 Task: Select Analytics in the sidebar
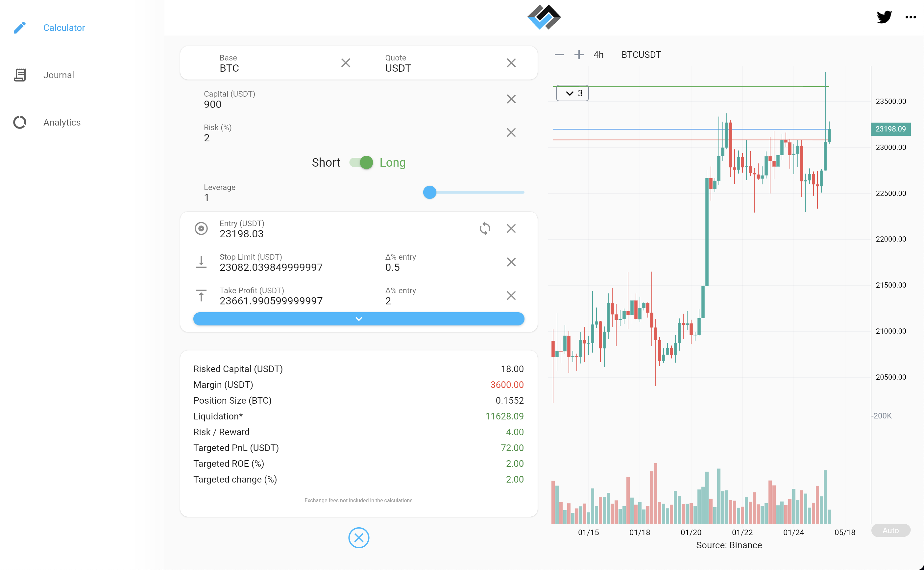[x=62, y=122]
